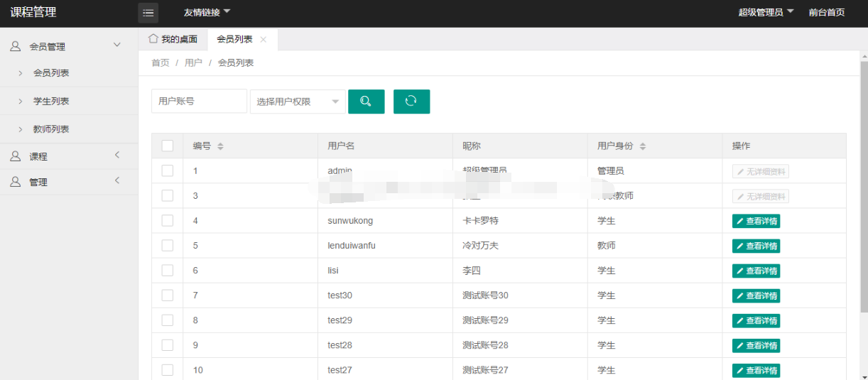Check the box for sunwukong row
The width and height of the screenshot is (868, 380).
point(168,220)
